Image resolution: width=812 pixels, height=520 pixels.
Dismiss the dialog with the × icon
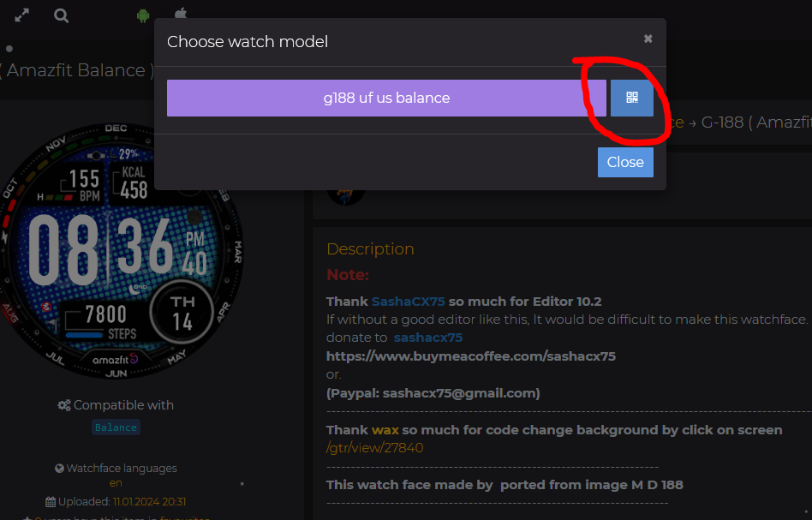pos(648,39)
